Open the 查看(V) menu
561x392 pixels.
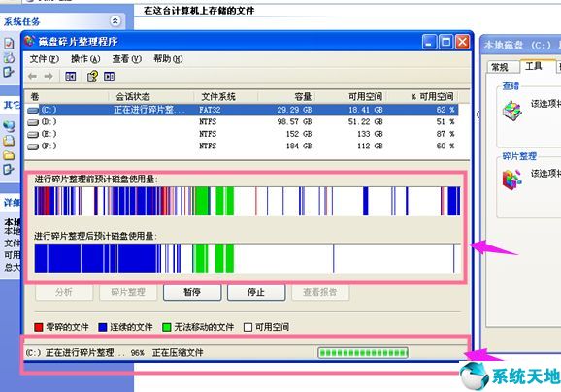tap(126, 59)
